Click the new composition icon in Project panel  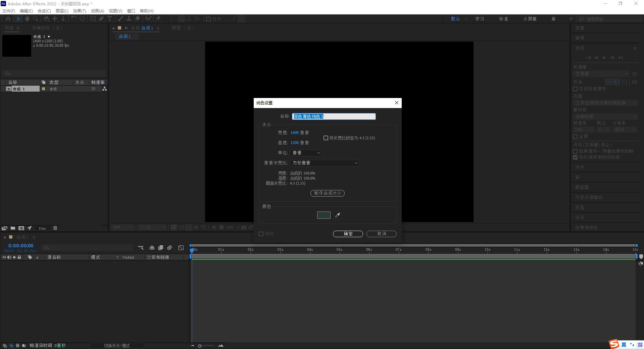point(21,228)
